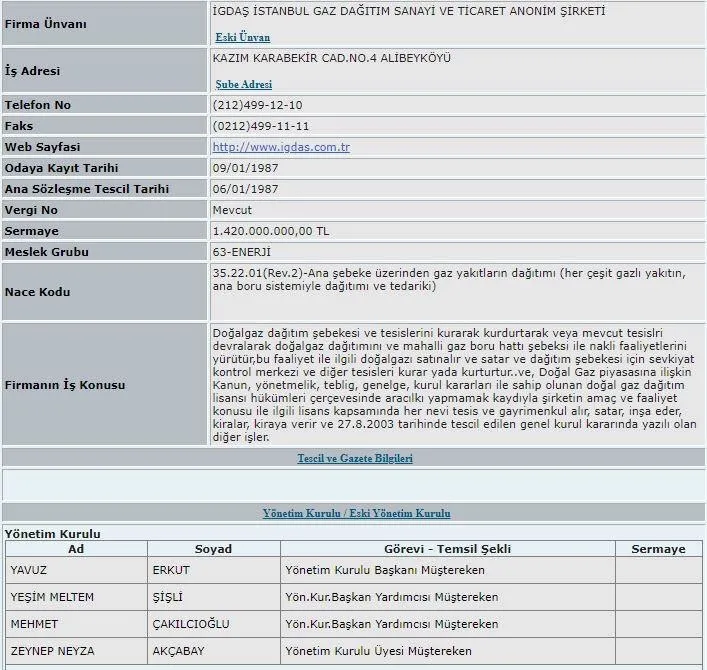Click the İGDAŞ company title text
Viewport: 707px width, 670px height.
point(409,12)
